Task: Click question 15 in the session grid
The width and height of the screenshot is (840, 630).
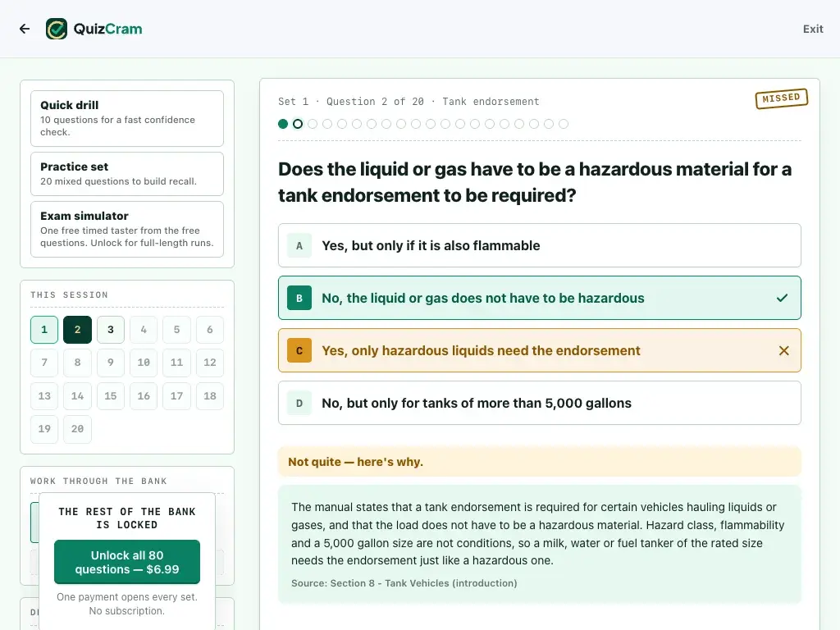Action: coord(111,396)
